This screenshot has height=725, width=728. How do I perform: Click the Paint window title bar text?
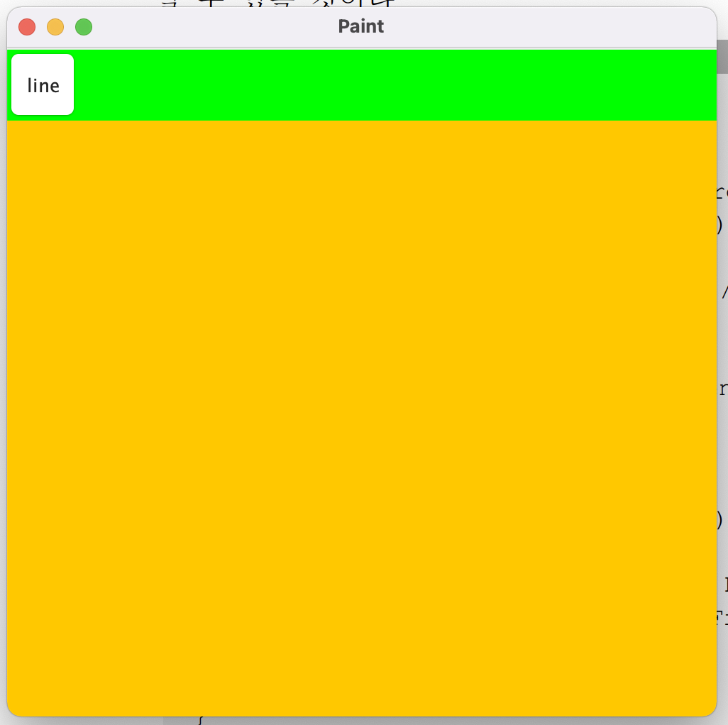coord(361,26)
